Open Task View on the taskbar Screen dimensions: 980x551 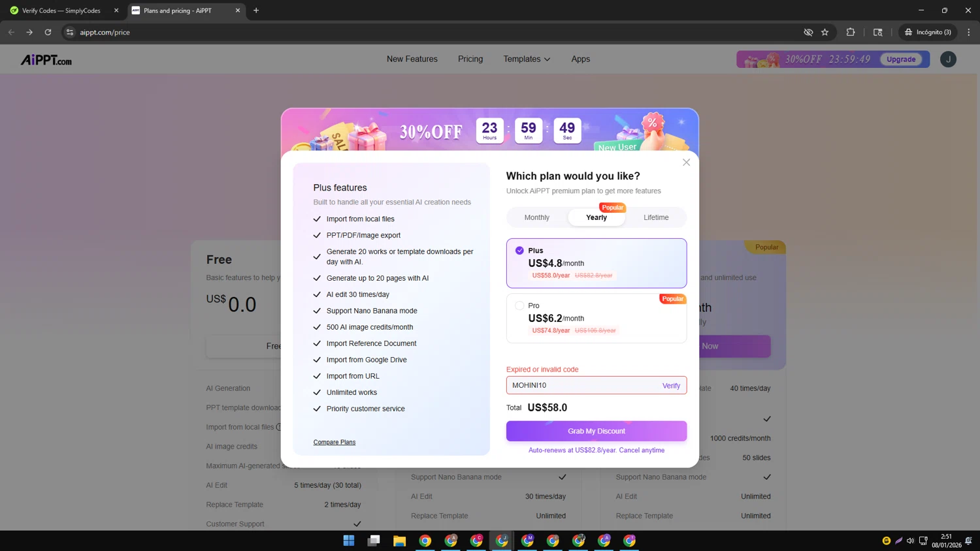pyautogui.click(x=374, y=541)
